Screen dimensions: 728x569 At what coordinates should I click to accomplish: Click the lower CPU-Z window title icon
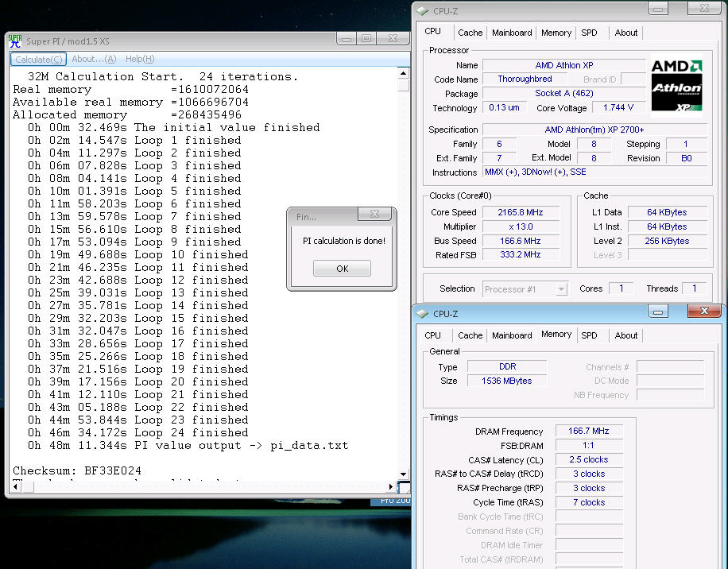pos(422,314)
